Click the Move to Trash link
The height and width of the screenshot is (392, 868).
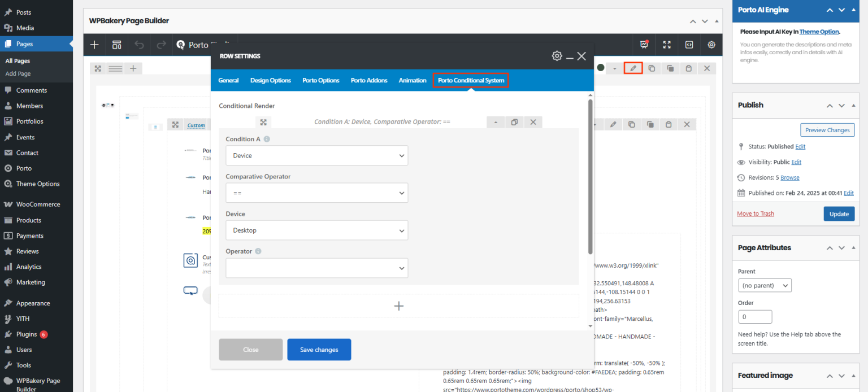tap(756, 214)
